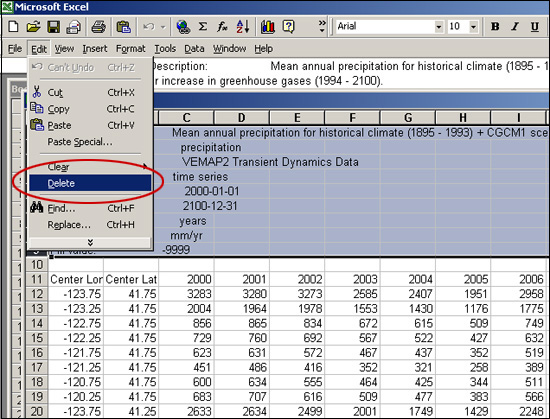Save the workbook with the floppy disk icon
The width and height of the screenshot is (550, 419).
(53, 27)
